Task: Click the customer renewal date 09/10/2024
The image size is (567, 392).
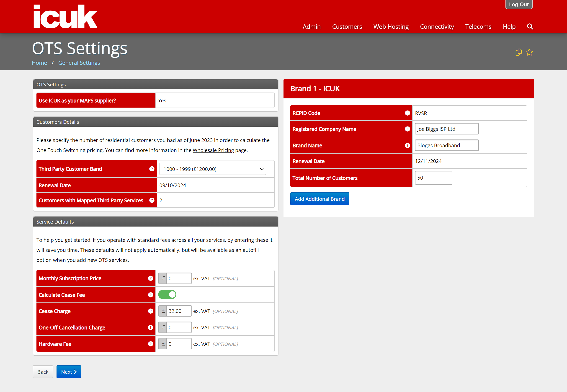Action: click(x=173, y=185)
